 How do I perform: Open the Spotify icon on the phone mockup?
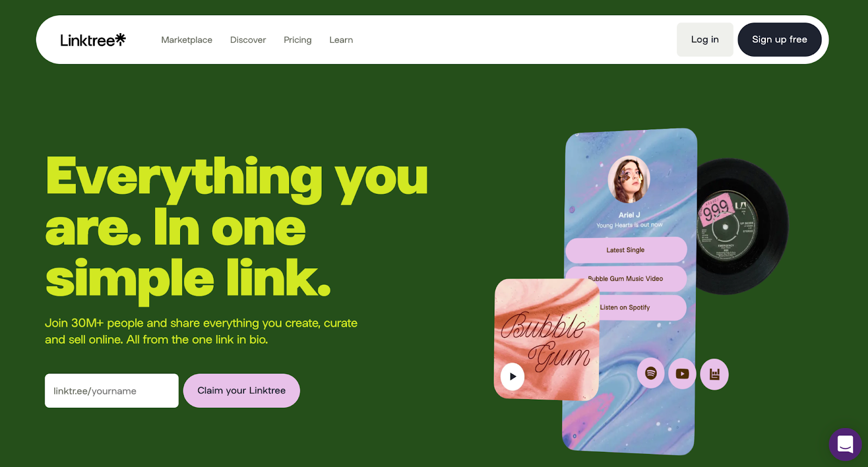point(651,373)
